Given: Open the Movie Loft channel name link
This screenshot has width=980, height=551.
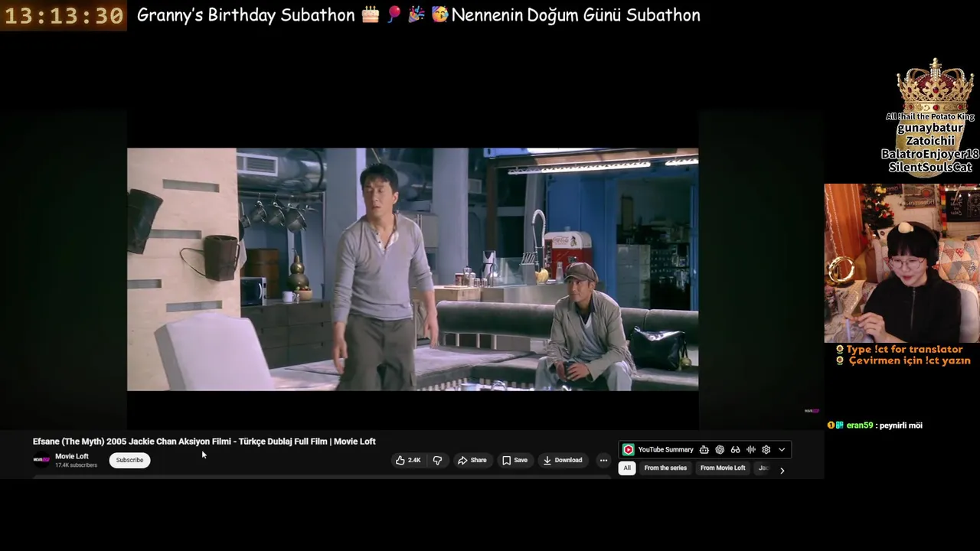Looking at the screenshot, I should (72, 456).
